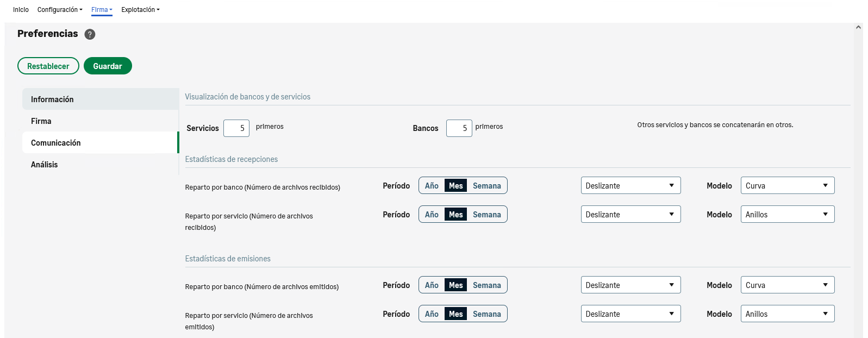
Task: Go to the Inicio page
Action: click(21, 10)
